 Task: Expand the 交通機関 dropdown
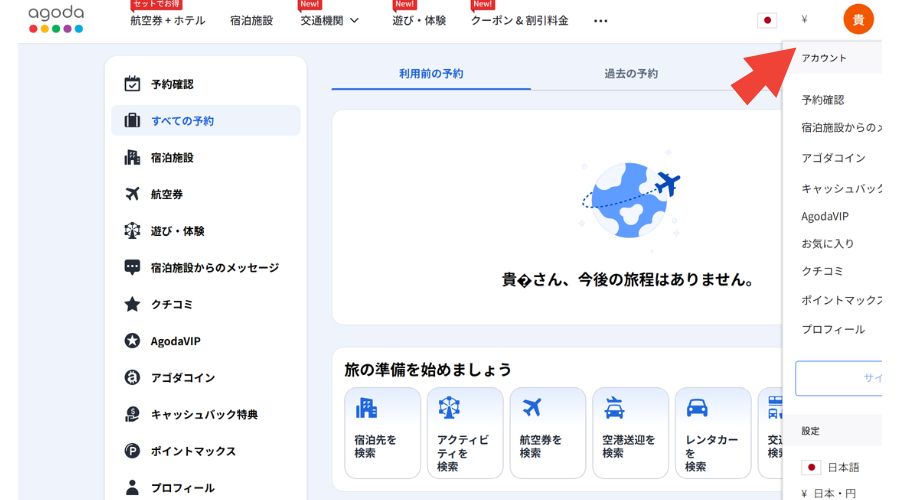point(329,21)
